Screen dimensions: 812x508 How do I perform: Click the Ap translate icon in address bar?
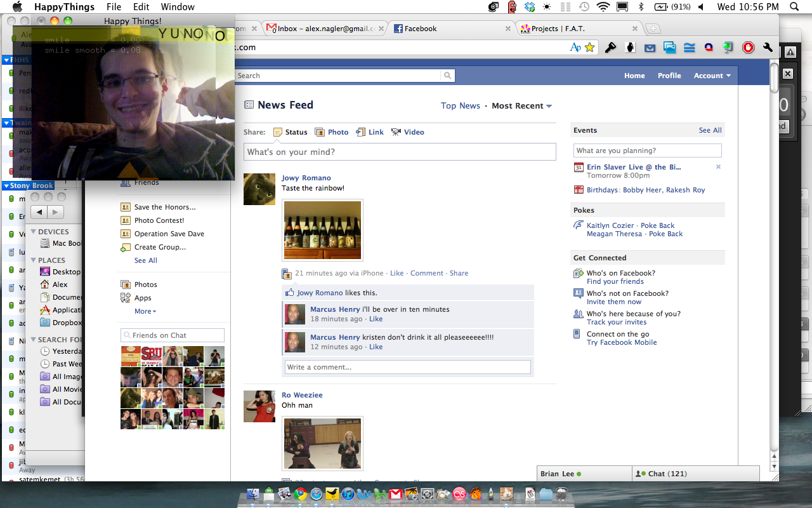click(x=575, y=47)
